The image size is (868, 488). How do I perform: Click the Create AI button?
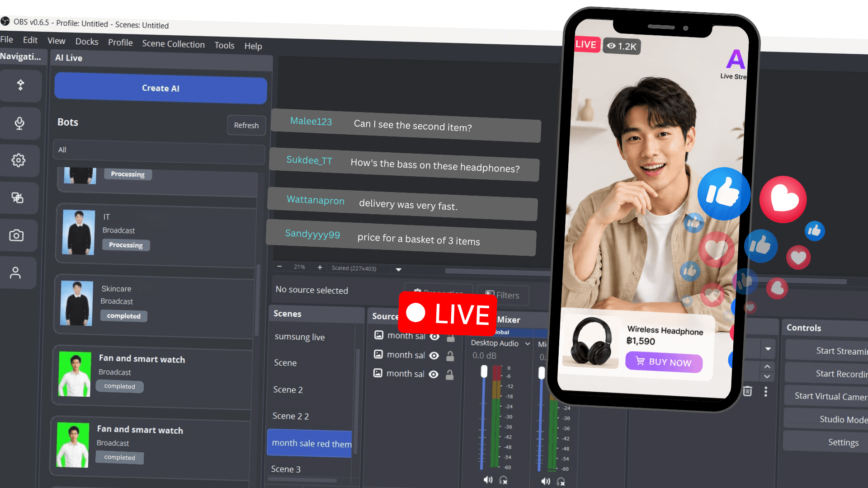point(160,88)
